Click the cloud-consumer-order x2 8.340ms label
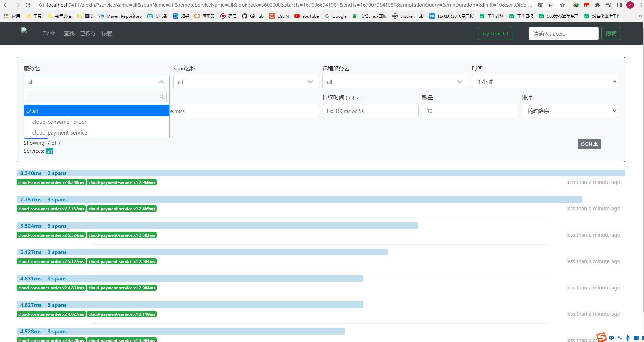Image resolution: width=644 pixels, height=342 pixels. pos(51,182)
